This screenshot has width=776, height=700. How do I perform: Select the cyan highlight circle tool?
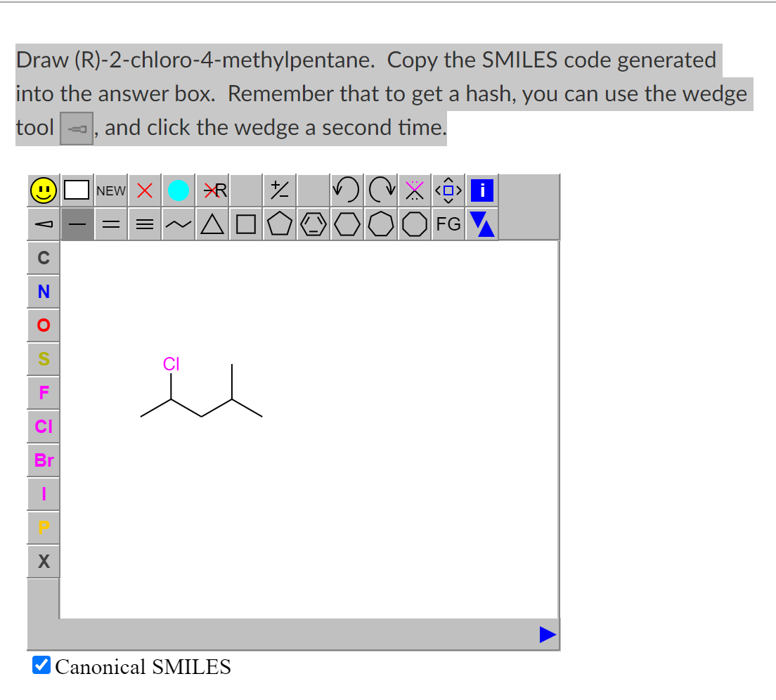click(178, 189)
